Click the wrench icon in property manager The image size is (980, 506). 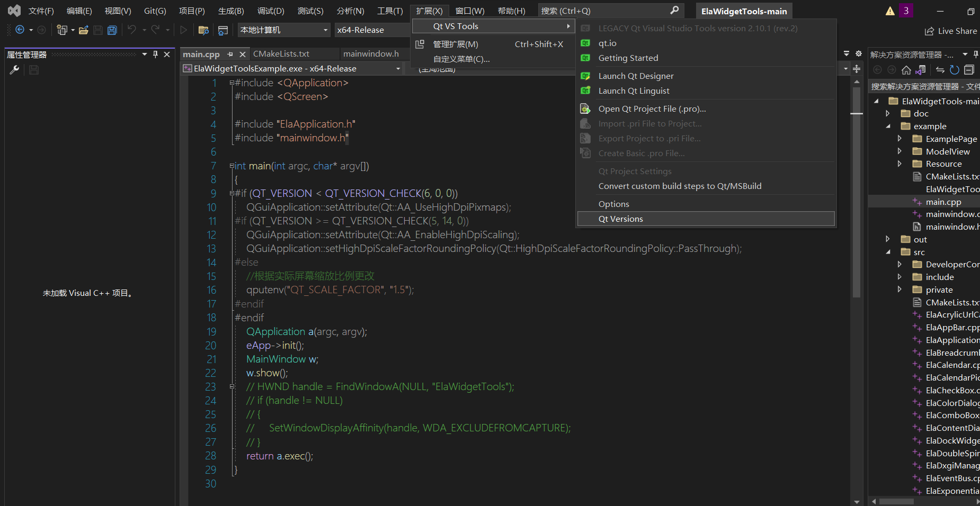click(14, 70)
